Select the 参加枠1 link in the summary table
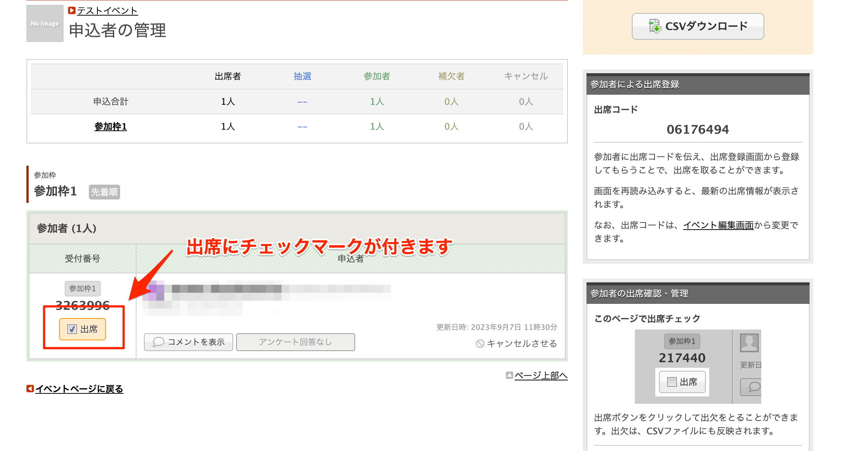Image resolution: width=868 pixels, height=451 pixels. tap(110, 127)
